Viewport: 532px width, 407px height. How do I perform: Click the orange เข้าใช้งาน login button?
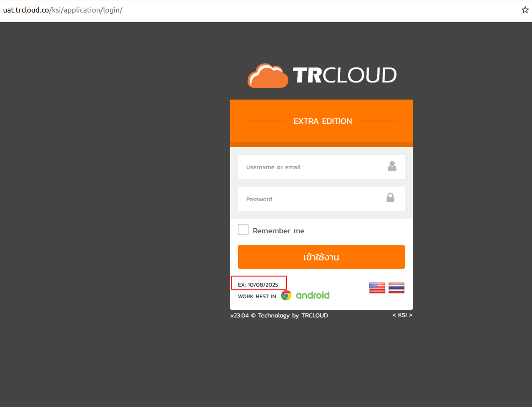(x=321, y=257)
